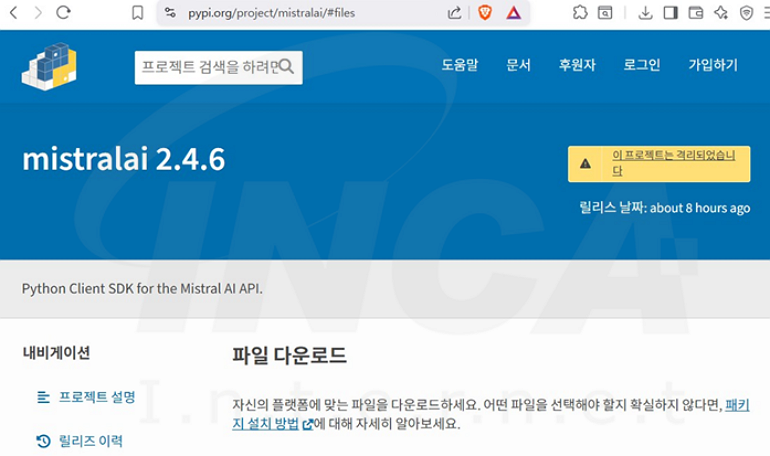Screen dimensions: 770x456
Task: Select the mistralai 2.4.6 heading text
Action: [124, 159]
